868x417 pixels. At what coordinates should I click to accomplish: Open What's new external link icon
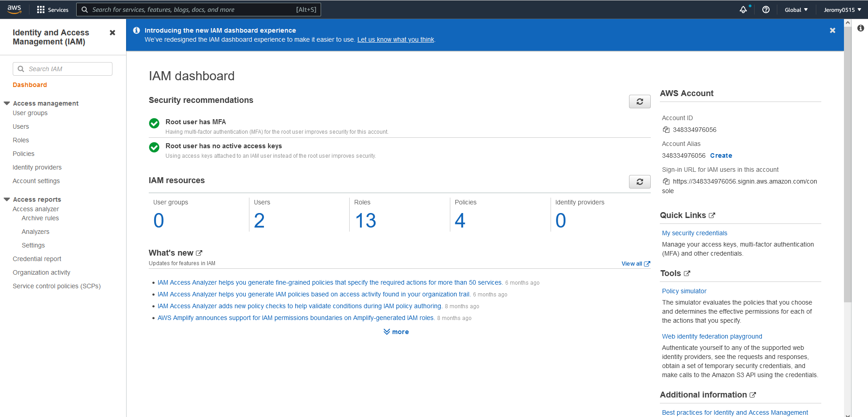pos(199,253)
